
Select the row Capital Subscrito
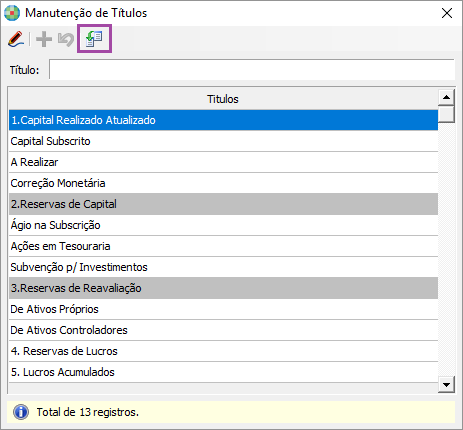coord(223,141)
